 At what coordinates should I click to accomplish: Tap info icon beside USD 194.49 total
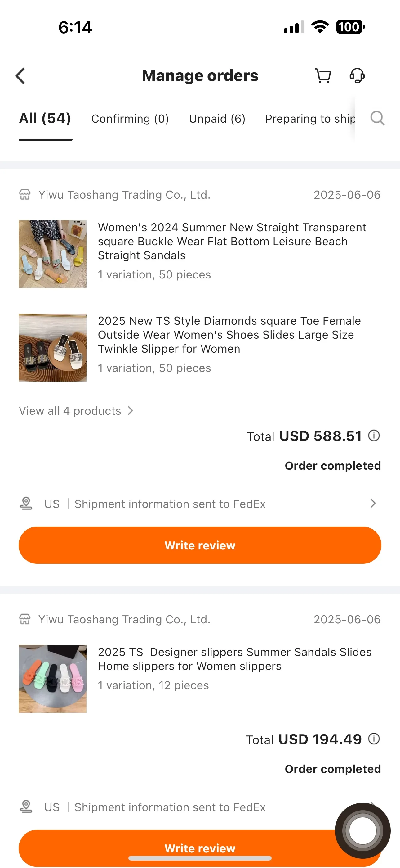(x=374, y=739)
